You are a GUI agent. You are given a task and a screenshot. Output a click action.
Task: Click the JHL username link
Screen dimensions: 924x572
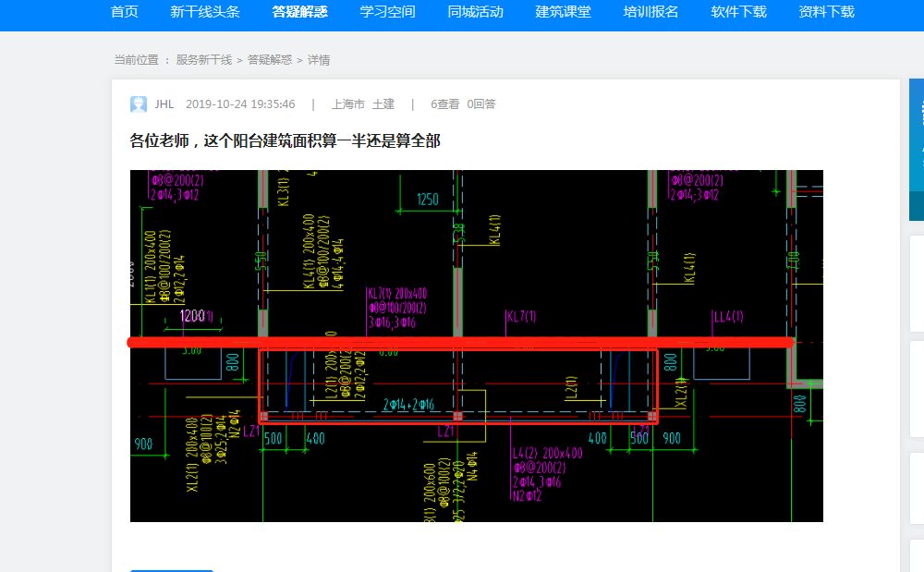pos(164,104)
